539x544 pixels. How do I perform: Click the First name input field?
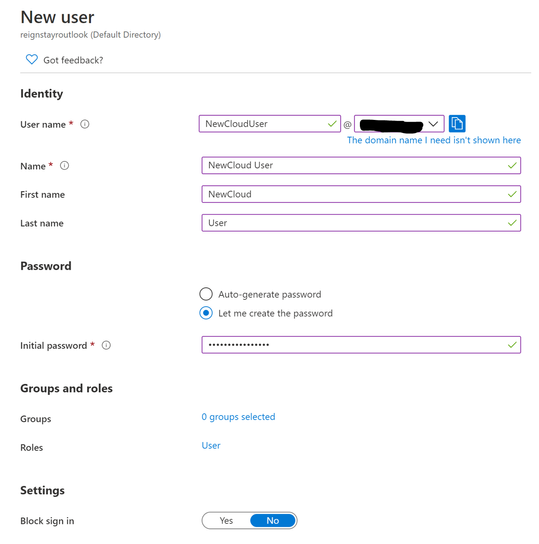pyautogui.click(x=361, y=194)
